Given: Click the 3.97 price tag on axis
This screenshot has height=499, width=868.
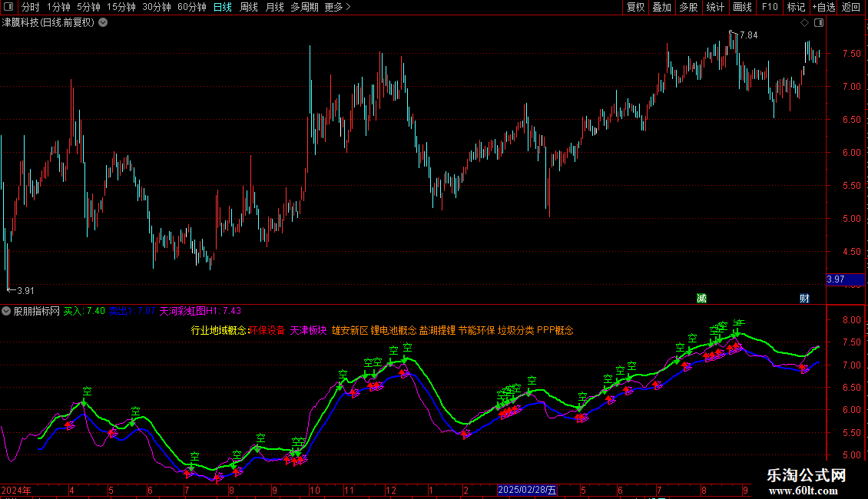Looking at the screenshot, I should click(845, 279).
